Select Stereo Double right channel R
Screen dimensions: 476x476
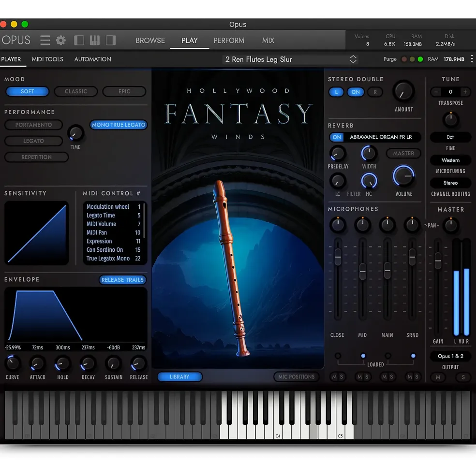(x=375, y=92)
